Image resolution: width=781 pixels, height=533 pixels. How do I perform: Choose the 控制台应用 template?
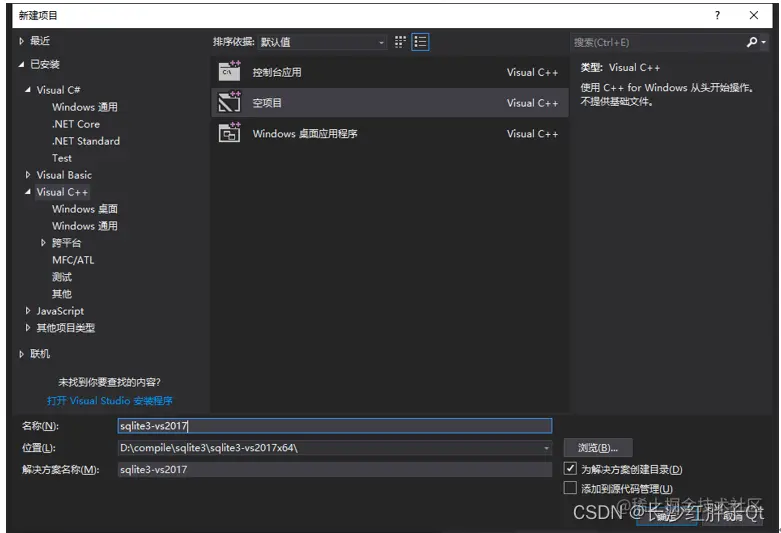pyautogui.click(x=390, y=72)
